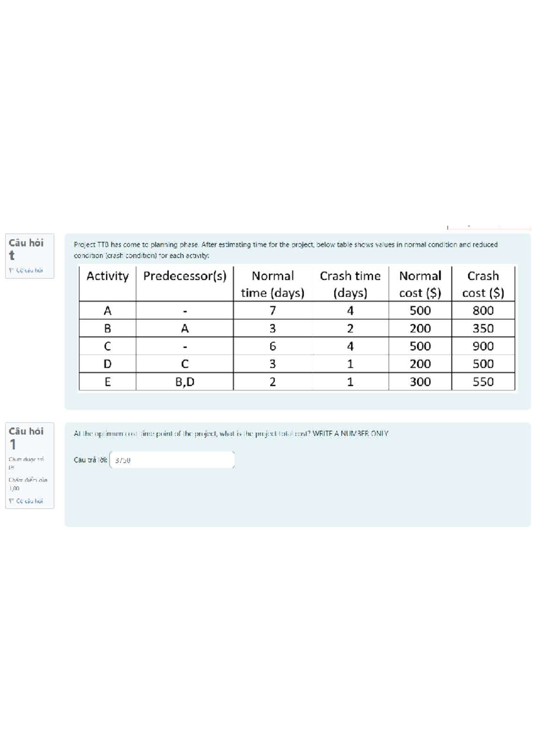The image size is (534, 756).
Task: Click the Crash cost ($) header cell
Action: (483, 284)
